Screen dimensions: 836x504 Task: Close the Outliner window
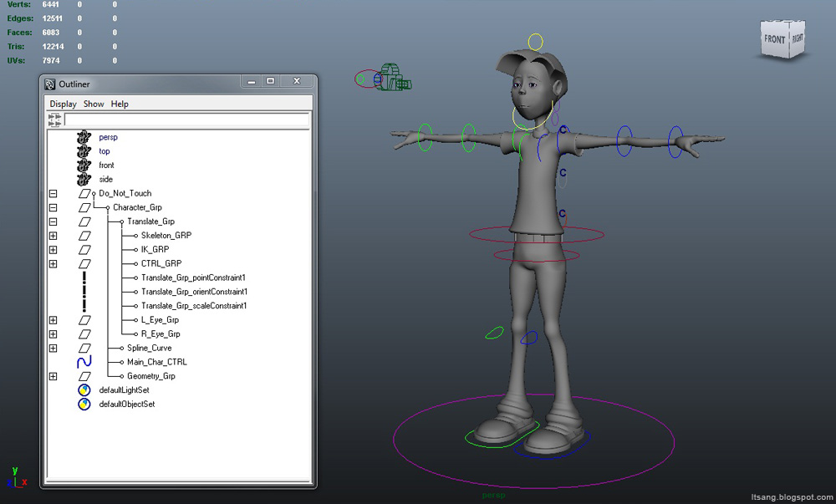click(x=297, y=81)
